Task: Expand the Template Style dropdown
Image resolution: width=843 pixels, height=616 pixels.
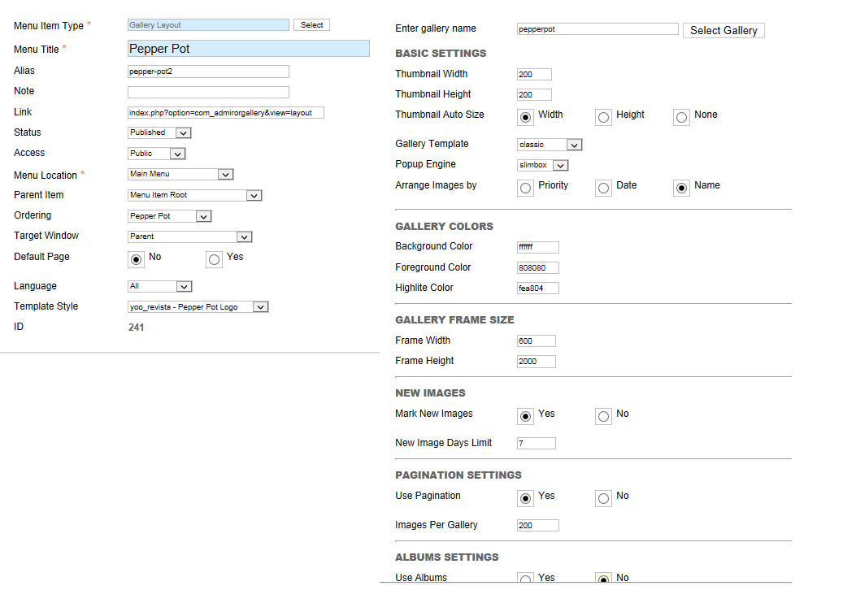Action: click(x=198, y=307)
